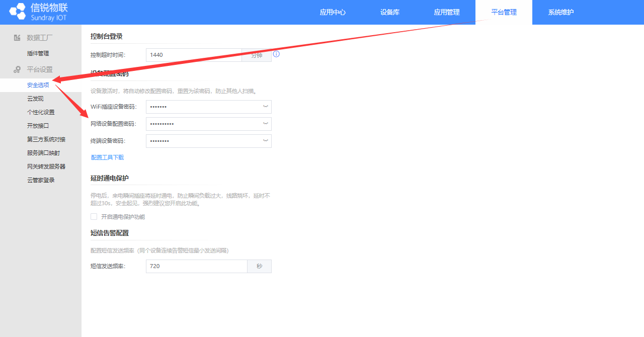Screen dimensions: 644x337
Task: Switch to 应用管理 tab
Action: point(447,12)
